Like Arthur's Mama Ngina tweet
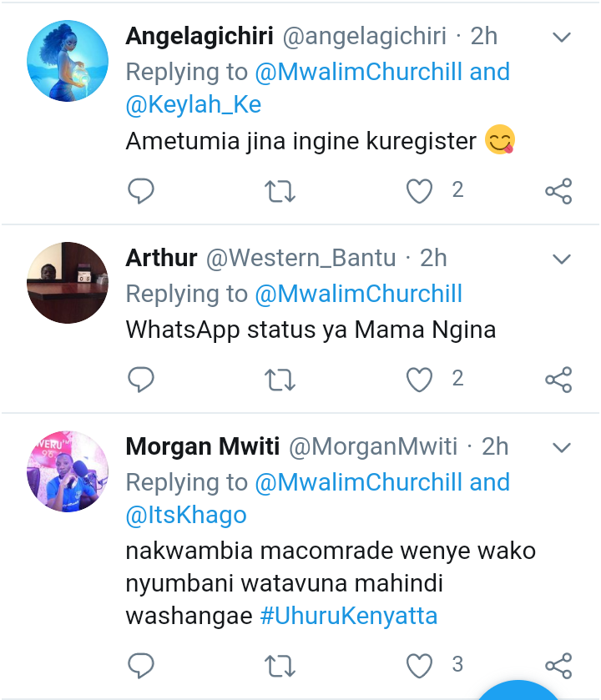This screenshot has height=700, width=601. tap(419, 380)
